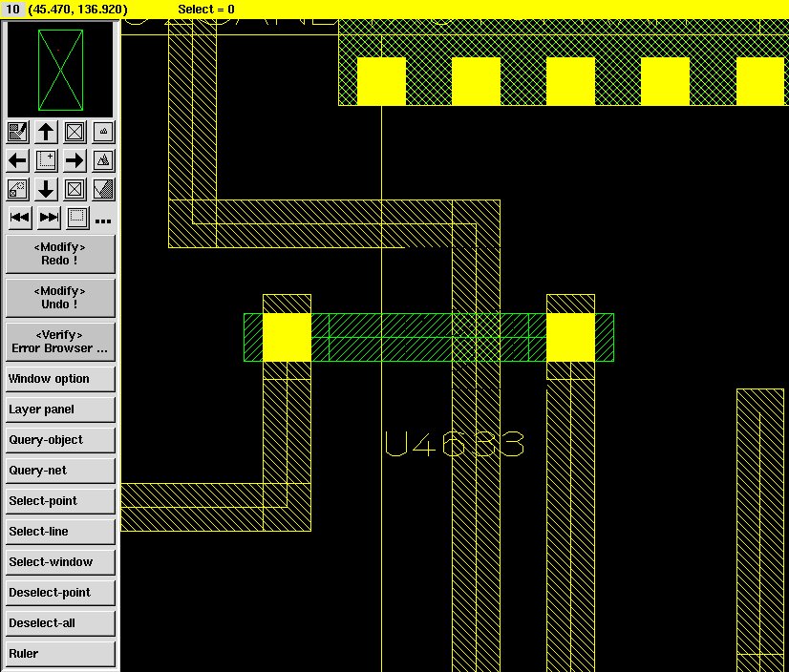Select the Ruler tool
Viewport: 789px width, 672px height.
(60, 654)
